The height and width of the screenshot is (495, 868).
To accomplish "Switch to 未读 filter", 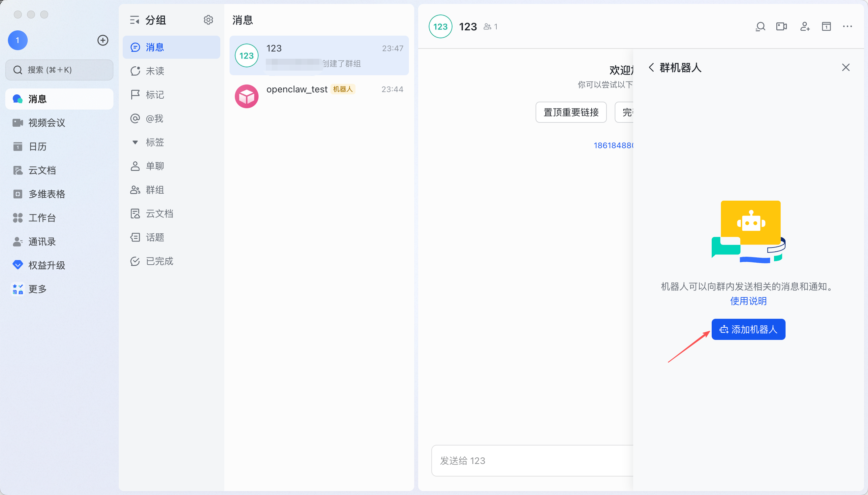I will click(x=155, y=71).
